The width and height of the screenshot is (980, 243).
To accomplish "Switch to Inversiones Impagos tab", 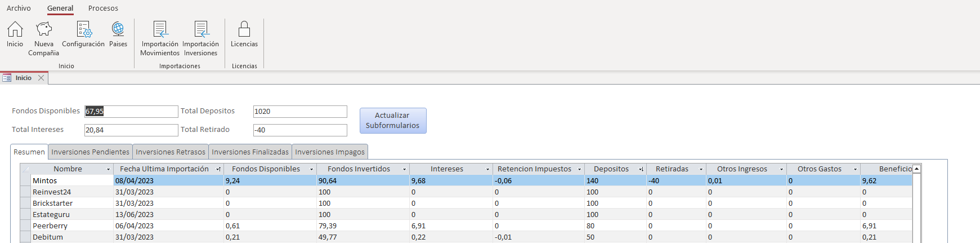I will (x=330, y=152).
